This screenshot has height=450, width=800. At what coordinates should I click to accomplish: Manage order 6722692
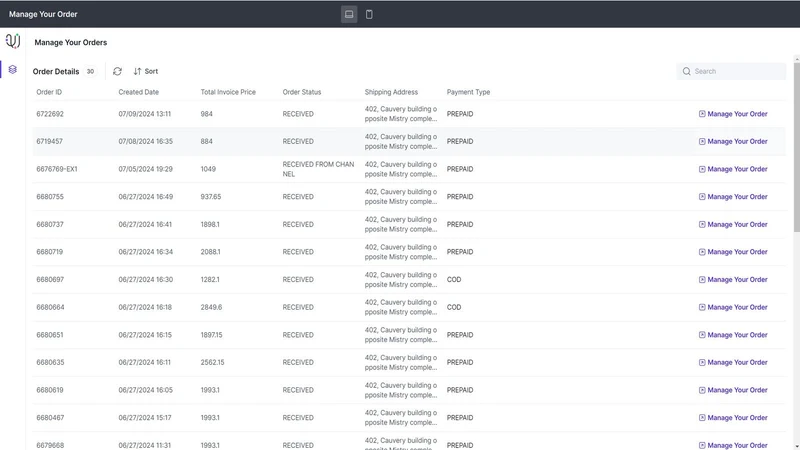[x=733, y=114]
